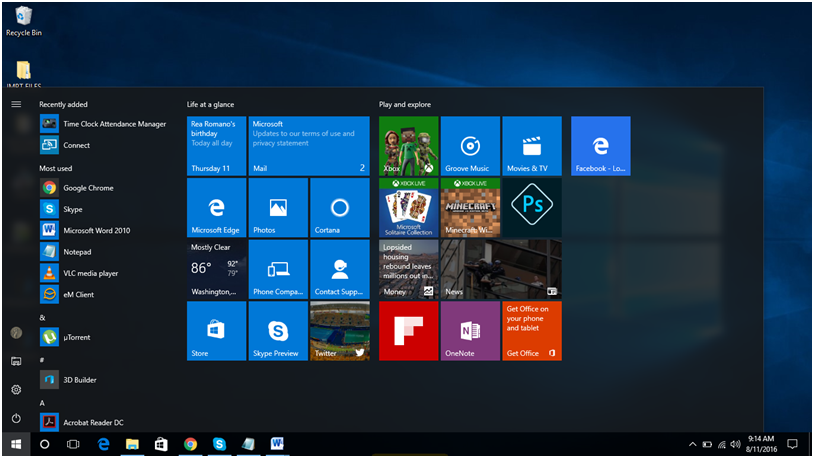814x458 pixels.
Task: Open the Phone Companion tile
Action: click(x=278, y=269)
